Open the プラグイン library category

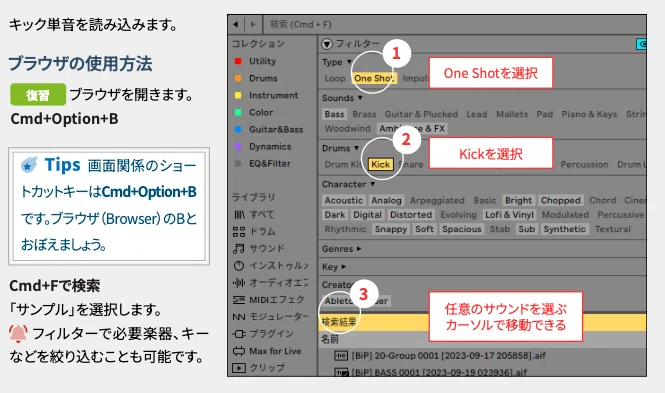263,334
